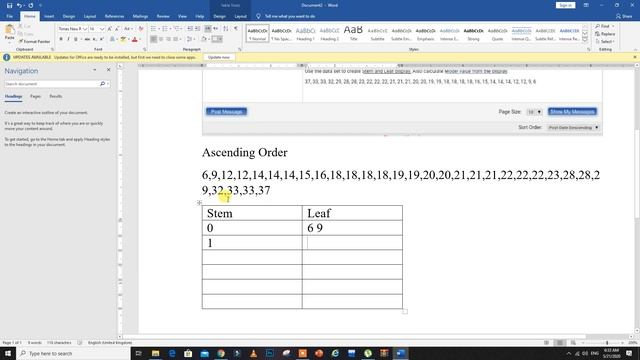Expand the styles gallery

(x=585, y=40)
